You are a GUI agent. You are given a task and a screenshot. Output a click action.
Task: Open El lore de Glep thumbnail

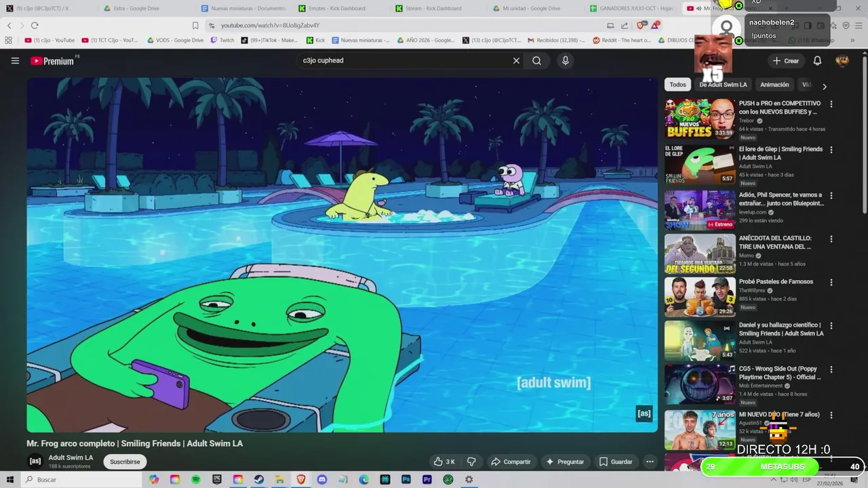(700, 164)
